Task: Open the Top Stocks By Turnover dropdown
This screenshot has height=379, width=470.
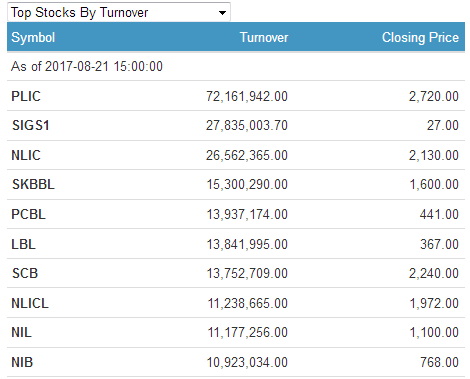Action: pyautogui.click(x=119, y=12)
